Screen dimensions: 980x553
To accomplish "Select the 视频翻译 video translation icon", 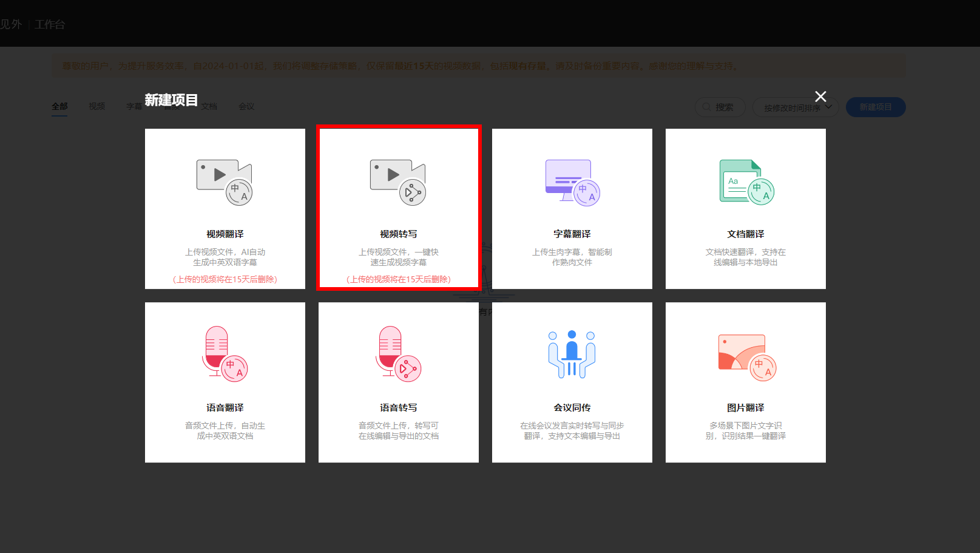I will pos(224,182).
